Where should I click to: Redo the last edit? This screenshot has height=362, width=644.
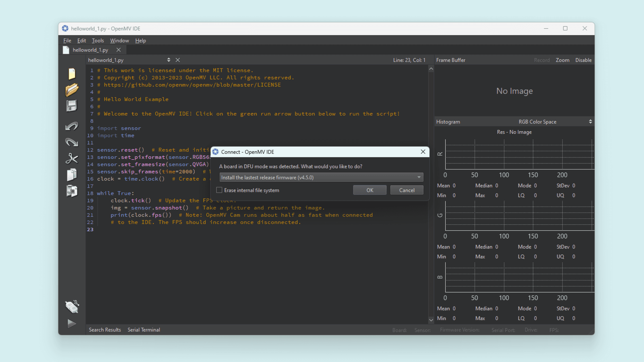[x=72, y=142]
